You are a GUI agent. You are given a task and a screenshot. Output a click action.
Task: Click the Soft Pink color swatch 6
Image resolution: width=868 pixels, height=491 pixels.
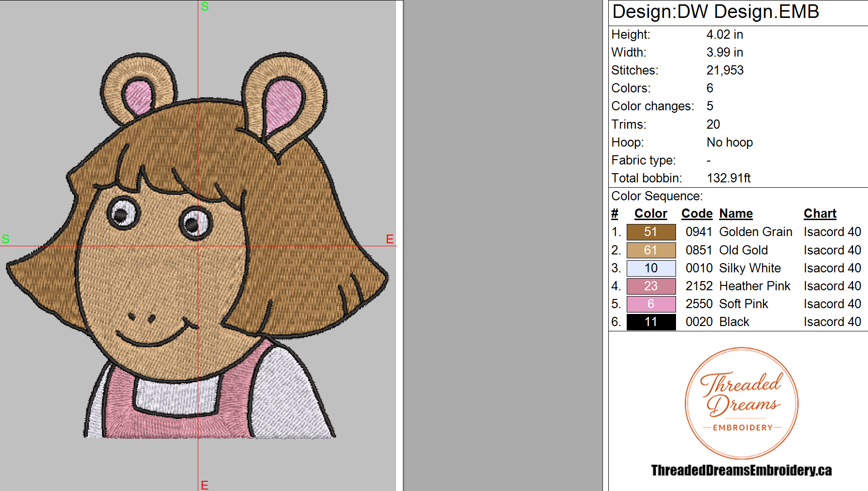(x=651, y=304)
